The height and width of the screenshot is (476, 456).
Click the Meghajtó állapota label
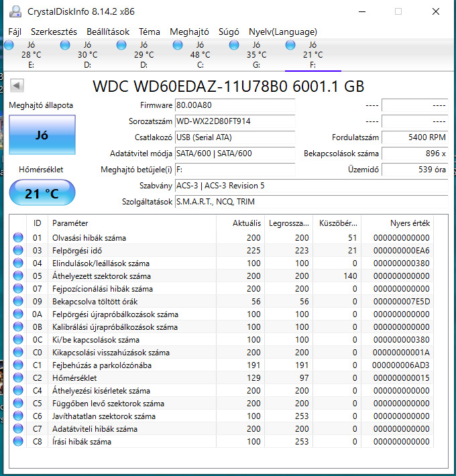(x=41, y=105)
